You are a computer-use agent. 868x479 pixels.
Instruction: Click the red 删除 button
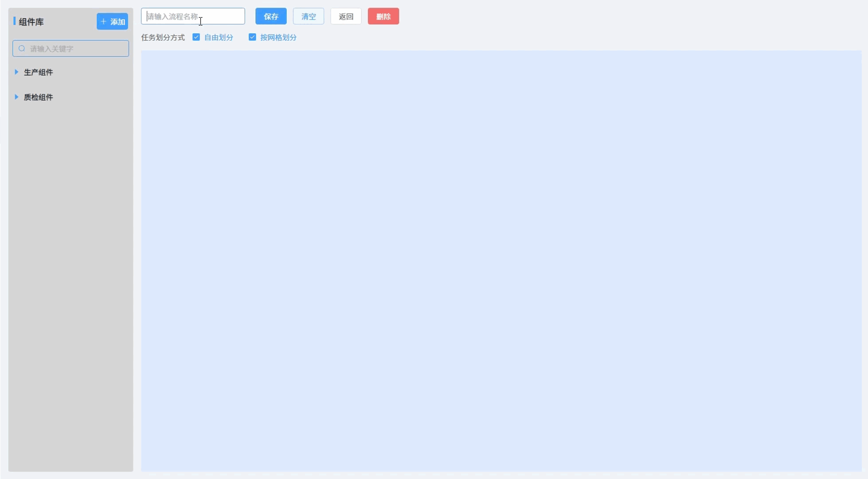[x=383, y=16]
